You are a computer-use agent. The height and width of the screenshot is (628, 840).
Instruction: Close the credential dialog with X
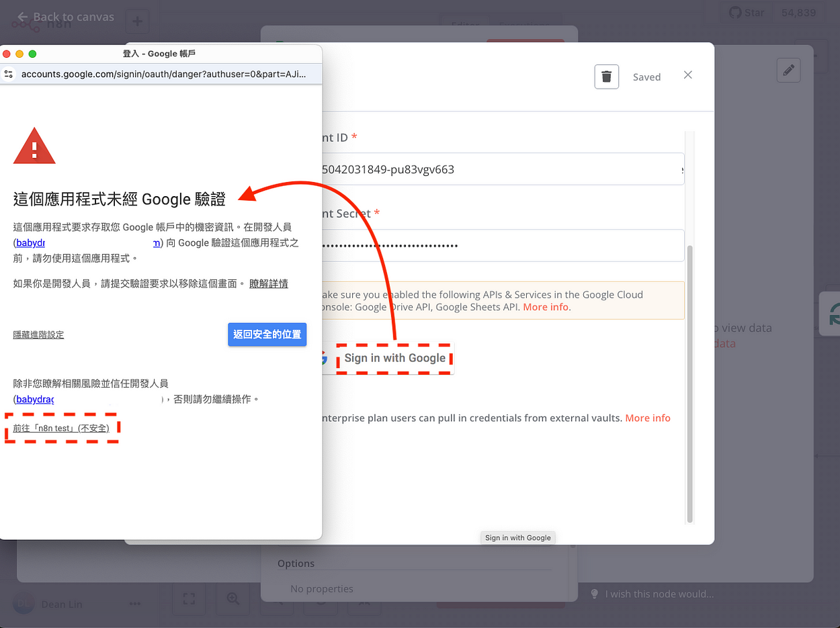(x=687, y=75)
